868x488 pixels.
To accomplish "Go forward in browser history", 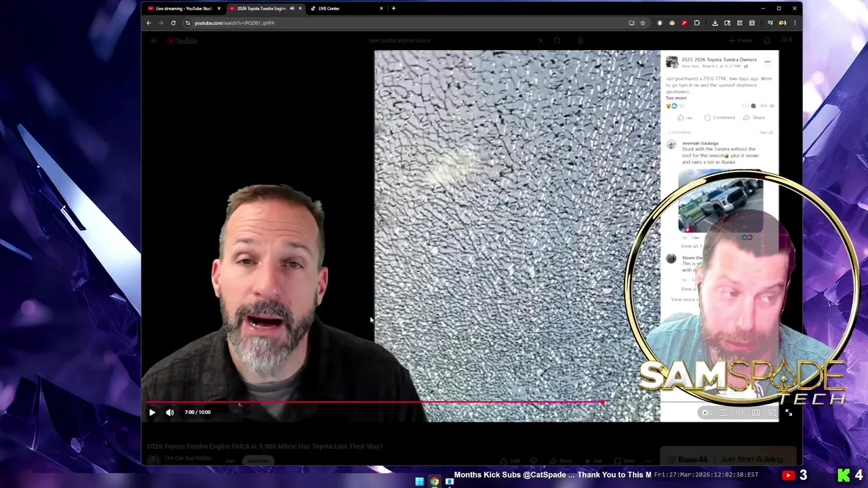I will coord(161,23).
